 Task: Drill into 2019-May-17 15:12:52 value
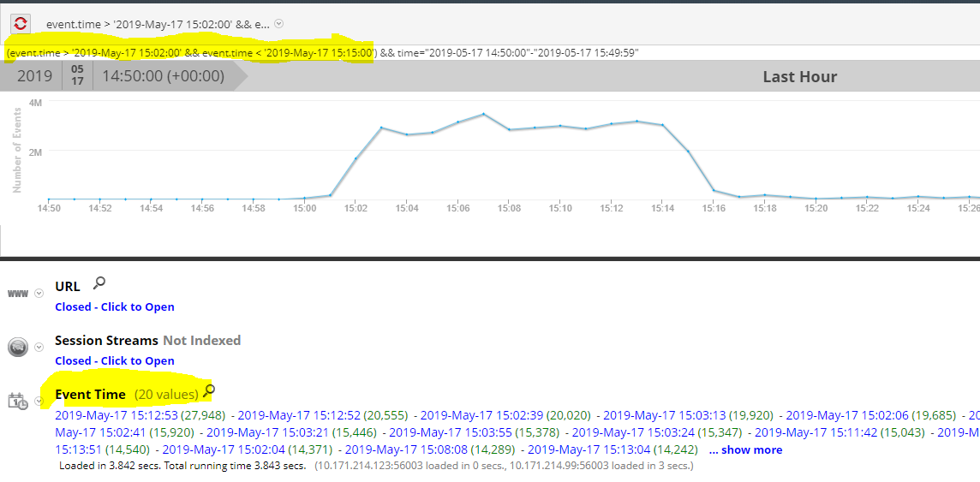click(299, 414)
